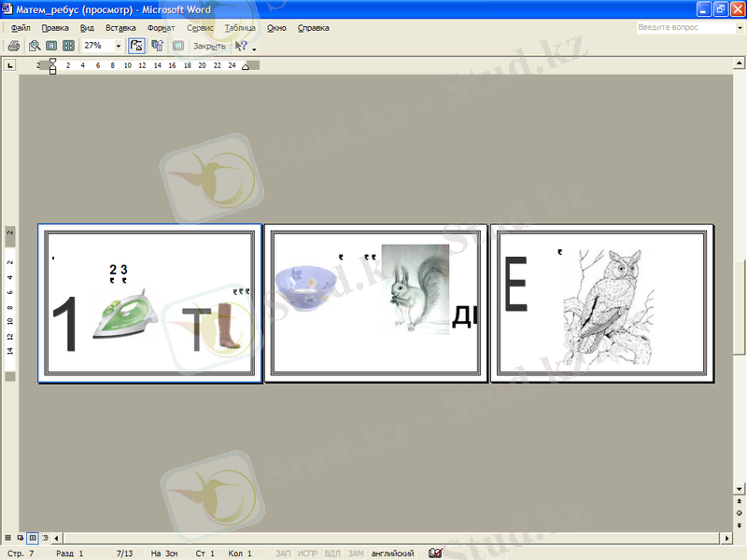
Task: Click the tab stop selector on the ruler
Action: (9, 65)
